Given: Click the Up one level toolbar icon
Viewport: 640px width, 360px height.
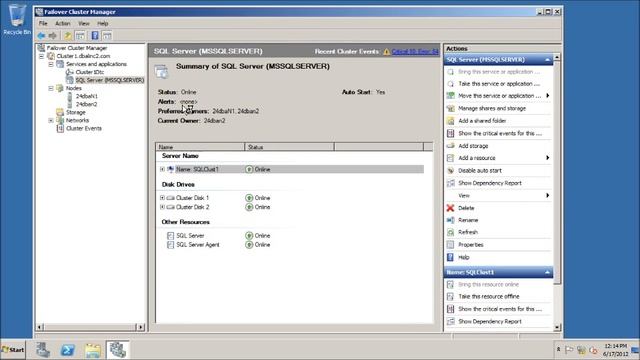Looking at the screenshot, I should (x=68, y=36).
